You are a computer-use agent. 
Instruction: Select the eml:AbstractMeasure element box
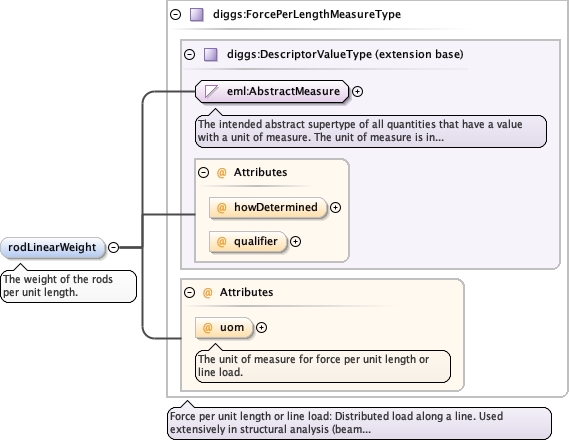[272, 91]
